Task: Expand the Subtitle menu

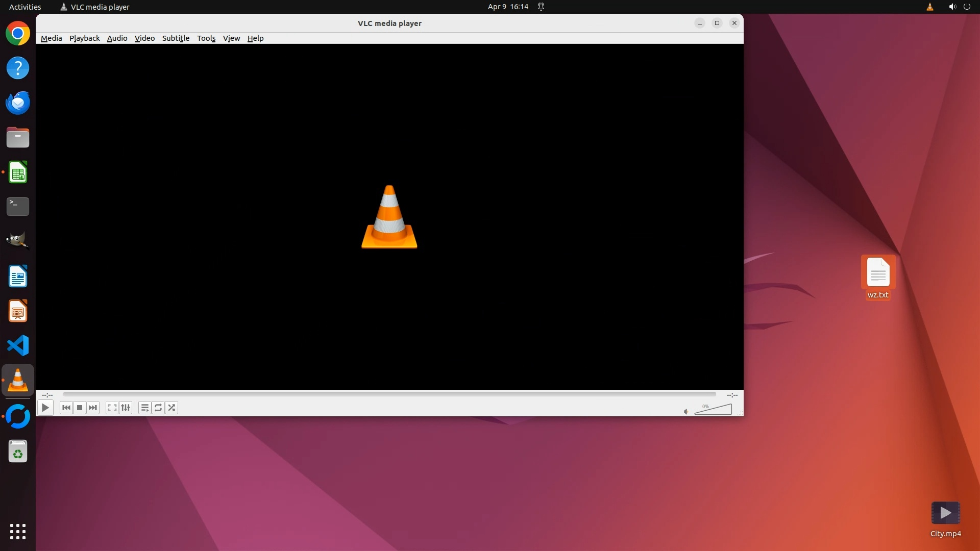Action: (x=176, y=38)
